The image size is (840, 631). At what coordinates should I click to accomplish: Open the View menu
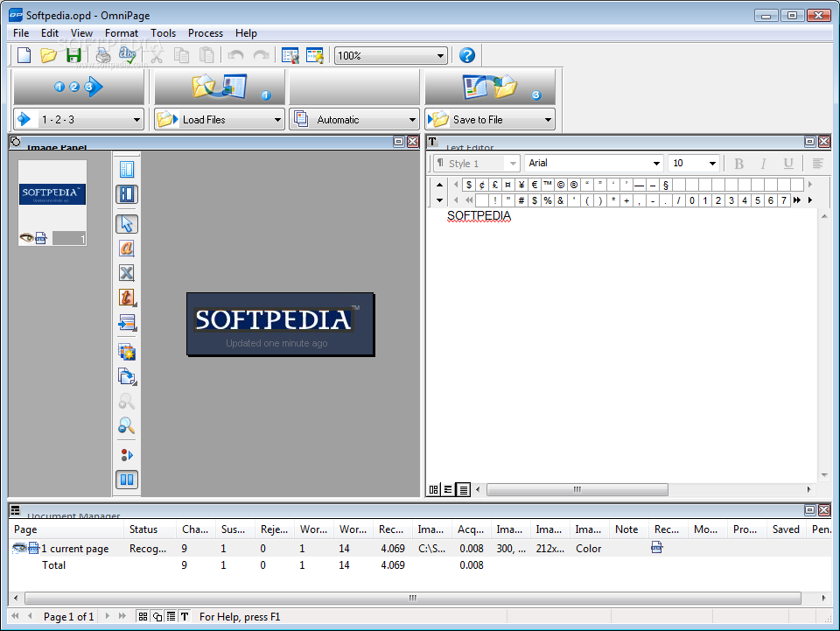pyautogui.click(x=81, y=33)
